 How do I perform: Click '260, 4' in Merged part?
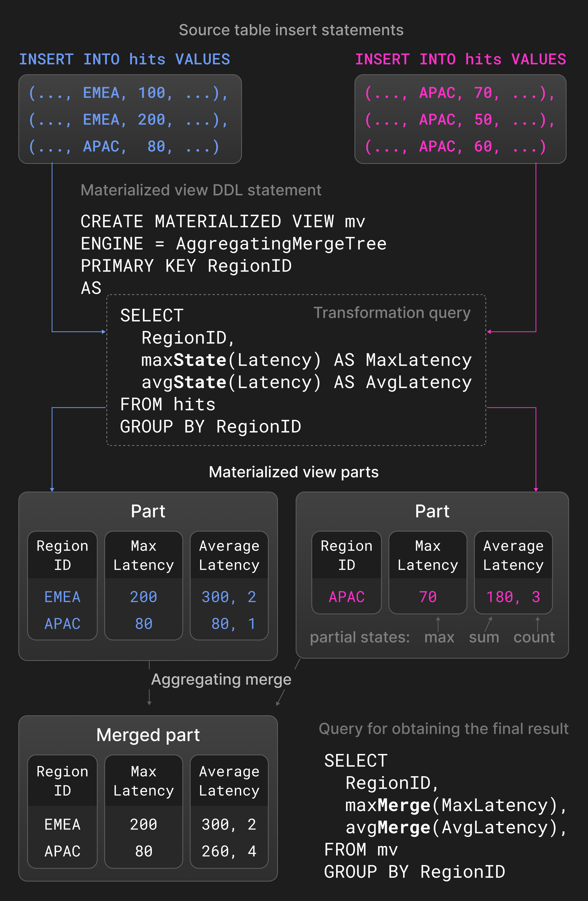click(229, 851)
